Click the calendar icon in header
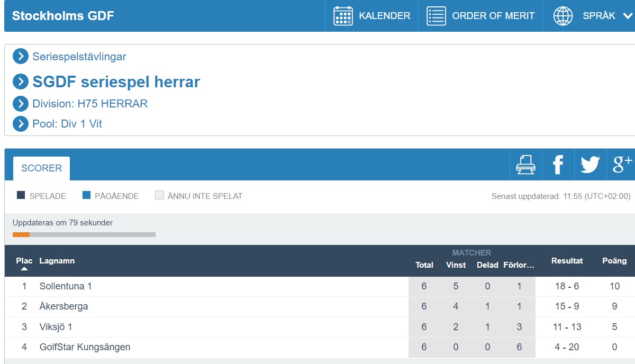 click(343, 16)
